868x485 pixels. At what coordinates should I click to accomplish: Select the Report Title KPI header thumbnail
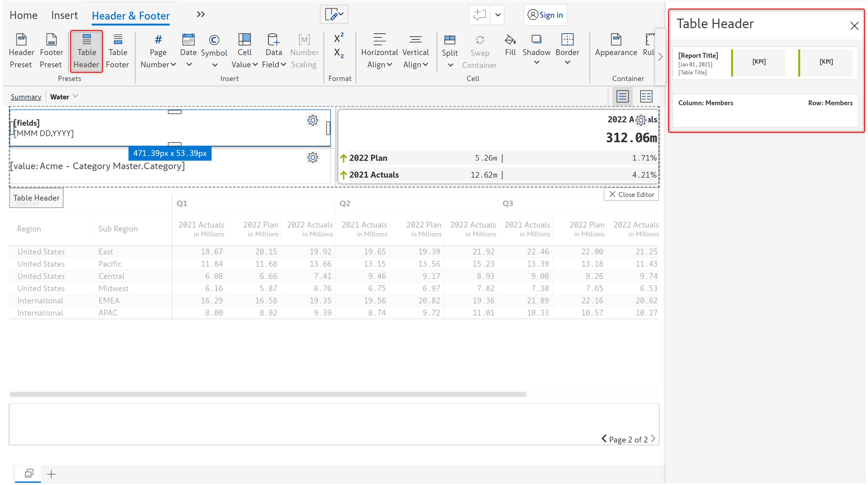point(765,63)
